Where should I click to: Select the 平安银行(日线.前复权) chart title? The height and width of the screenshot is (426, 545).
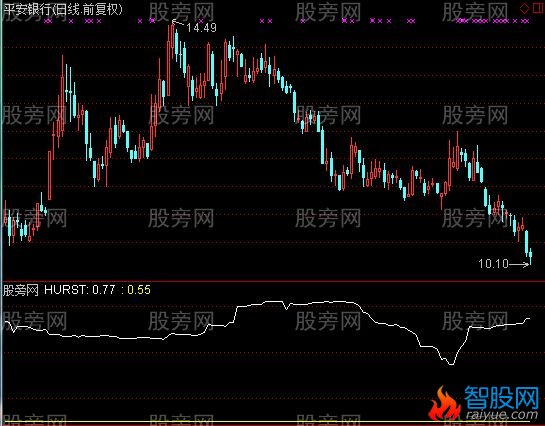(63, 9)
